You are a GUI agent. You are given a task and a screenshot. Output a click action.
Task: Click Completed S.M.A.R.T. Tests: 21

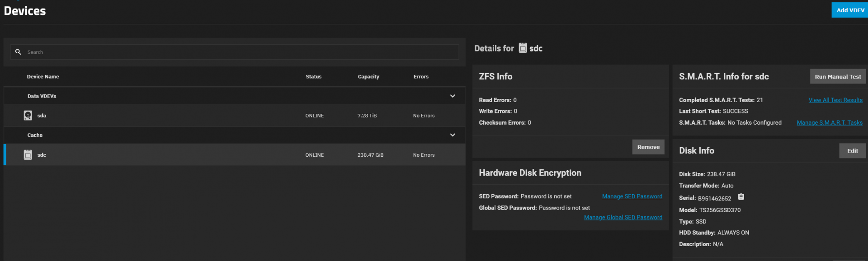point(721,100)
